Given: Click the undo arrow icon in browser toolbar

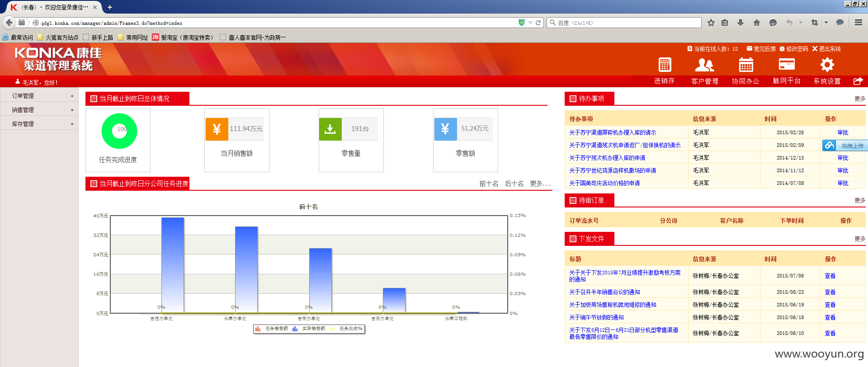Looking at the screenshot, I should click(789, 23).
